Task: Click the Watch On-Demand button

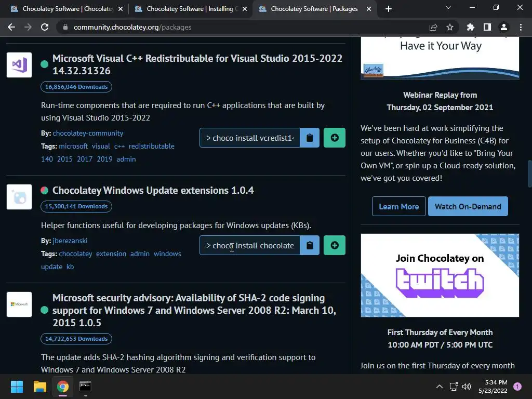Action: [x=468, y=206]
